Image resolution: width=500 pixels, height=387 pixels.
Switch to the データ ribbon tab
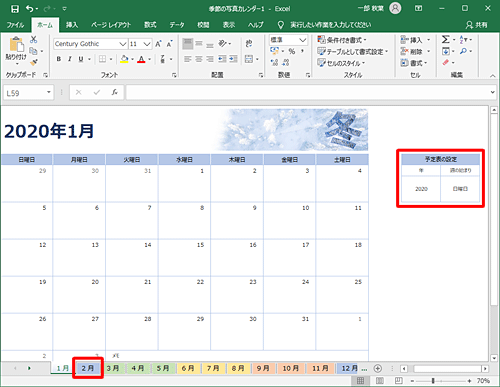coord(177,25)
